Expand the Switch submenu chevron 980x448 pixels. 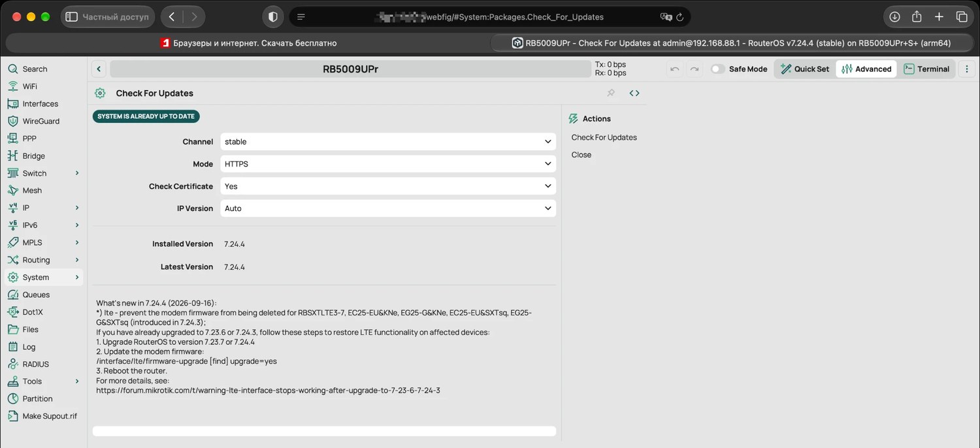pyautogui.click(x=77, y=173)
